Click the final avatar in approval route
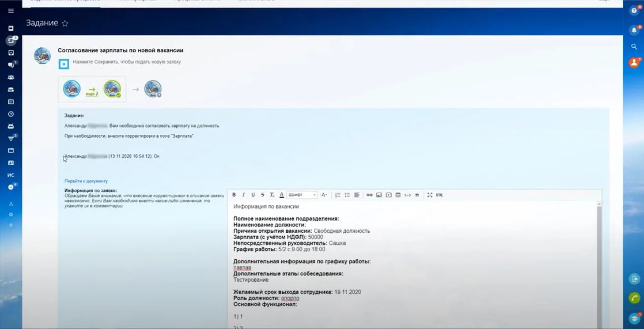 coord(153,89)
